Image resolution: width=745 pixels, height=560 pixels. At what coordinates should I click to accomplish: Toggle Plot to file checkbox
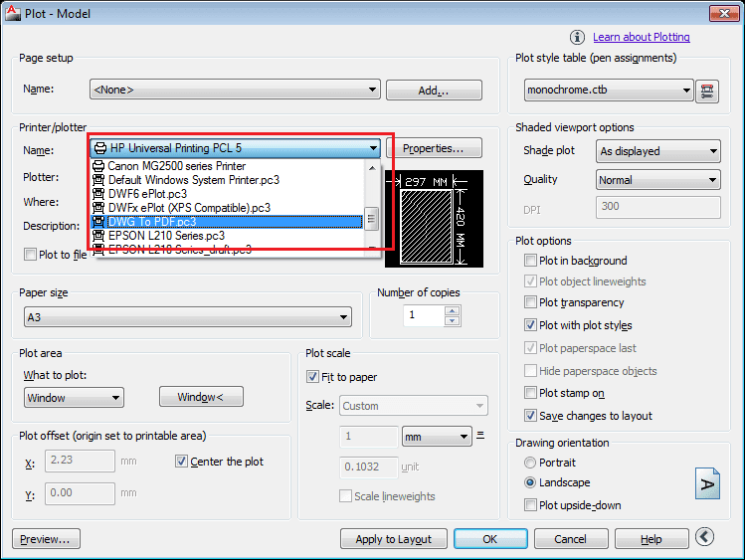[30, 254]
